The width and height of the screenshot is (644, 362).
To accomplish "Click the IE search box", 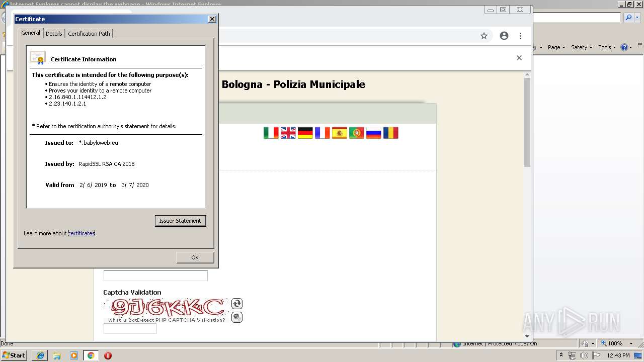I will pyautogui.click(x=577, y=18).
